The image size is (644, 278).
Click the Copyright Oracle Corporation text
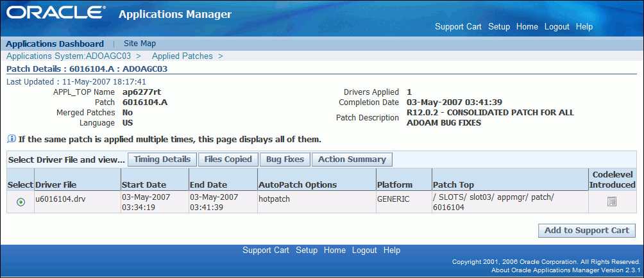[x=547, y=261]
